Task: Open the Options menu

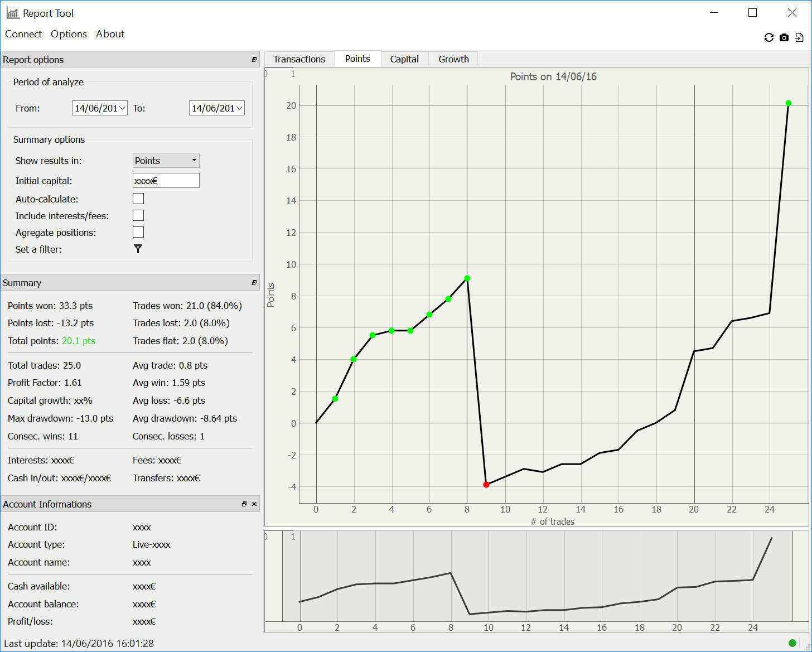Action: point(69,34)
